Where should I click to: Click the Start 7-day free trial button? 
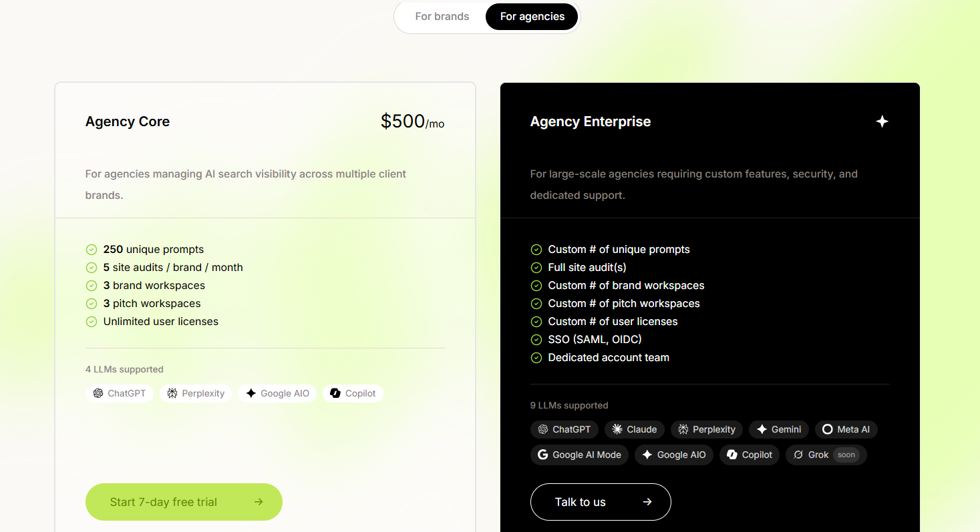(184, 502)
